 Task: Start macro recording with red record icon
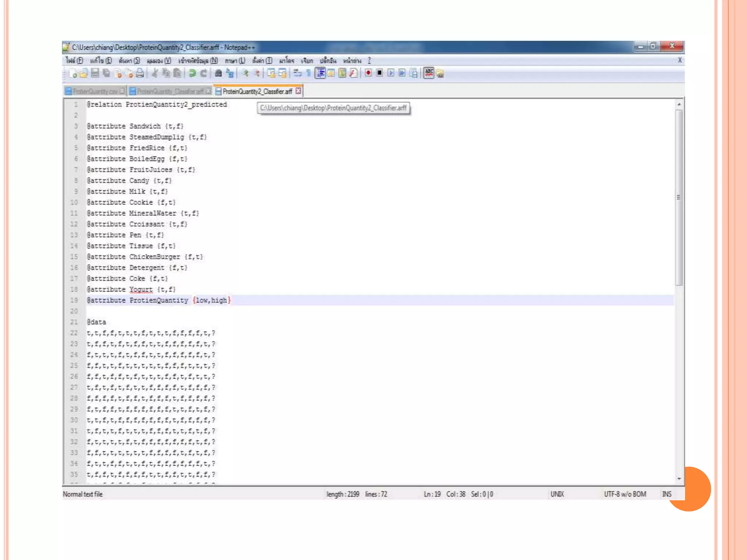point(368,73)
